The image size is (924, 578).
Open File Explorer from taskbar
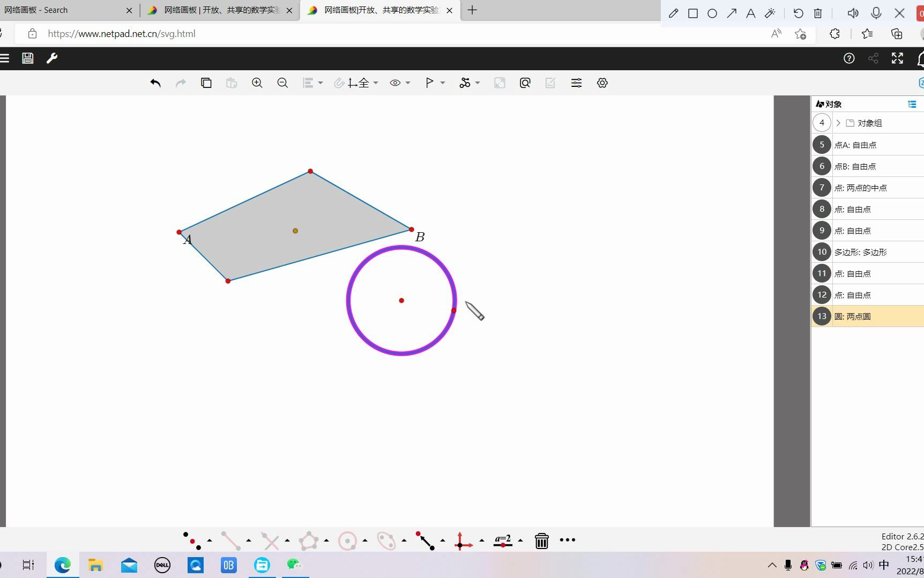pos(95,565)
